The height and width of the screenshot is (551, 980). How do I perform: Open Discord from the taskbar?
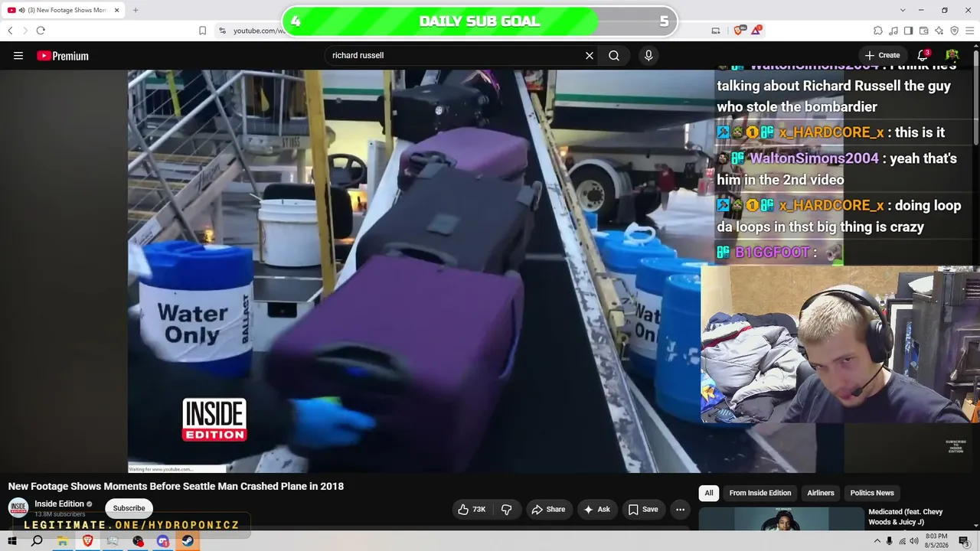click(x=163, y=541)
